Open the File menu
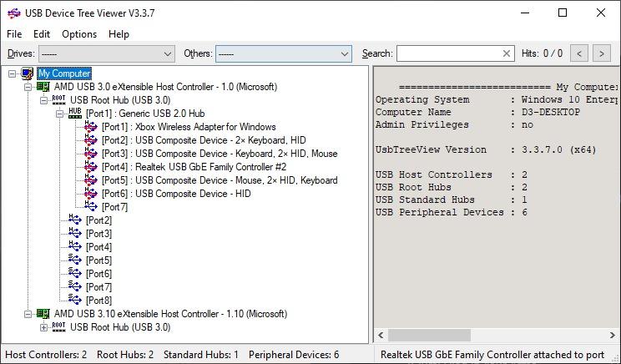The height and width of the screenshot is (364, 621). (14, 34)
